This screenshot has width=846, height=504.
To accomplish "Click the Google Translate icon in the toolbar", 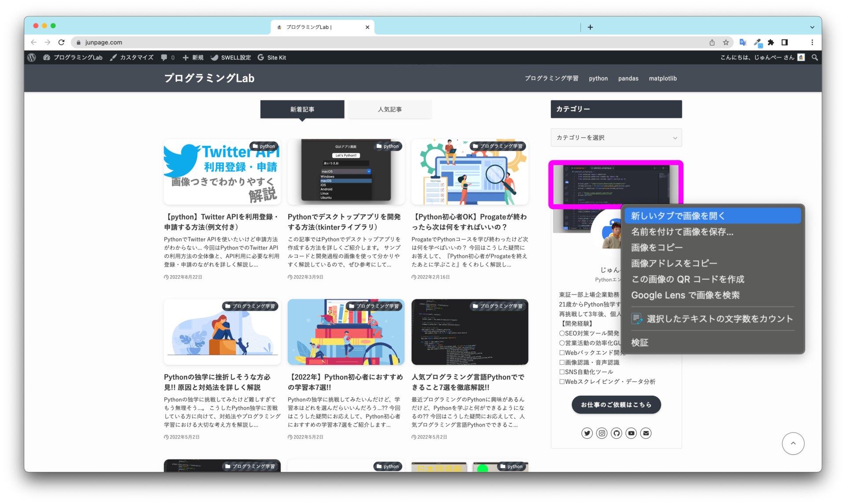I will click(x=743, y=42).
